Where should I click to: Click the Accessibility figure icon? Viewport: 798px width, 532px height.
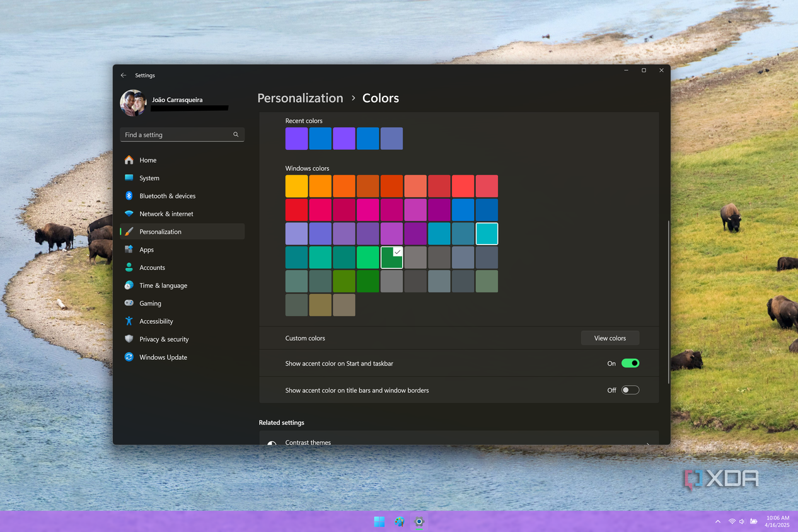click(129, 321)
